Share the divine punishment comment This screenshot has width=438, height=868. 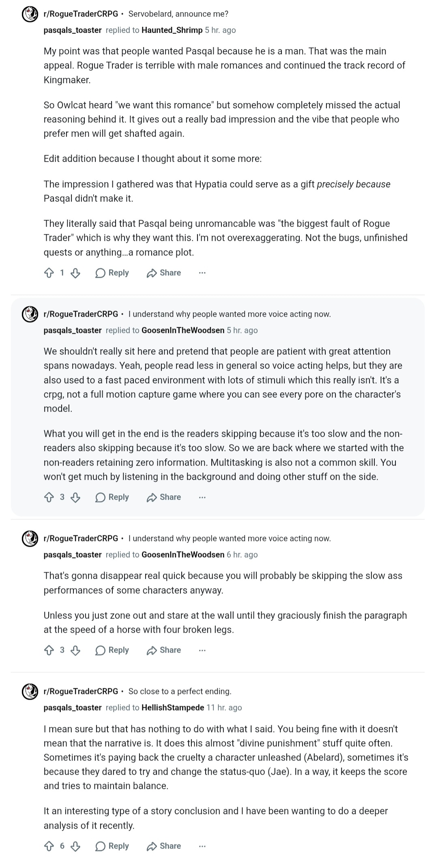(164, 846)
